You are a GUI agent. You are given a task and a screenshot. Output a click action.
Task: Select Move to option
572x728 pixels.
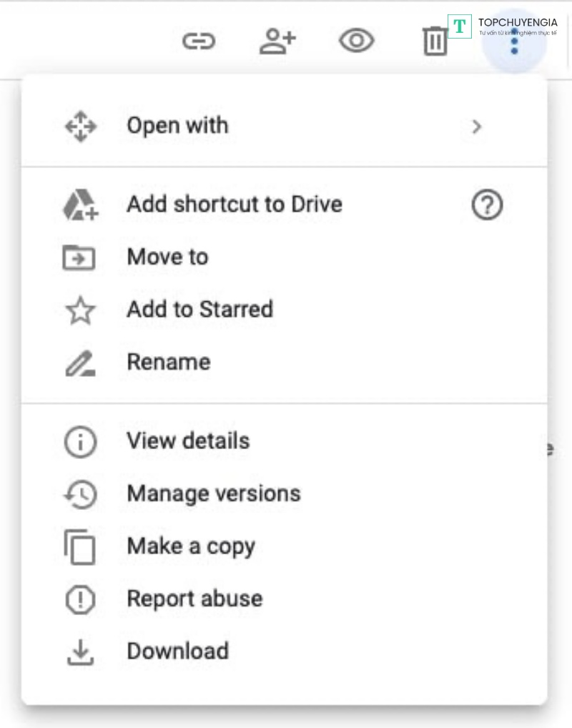pos(167,257)
